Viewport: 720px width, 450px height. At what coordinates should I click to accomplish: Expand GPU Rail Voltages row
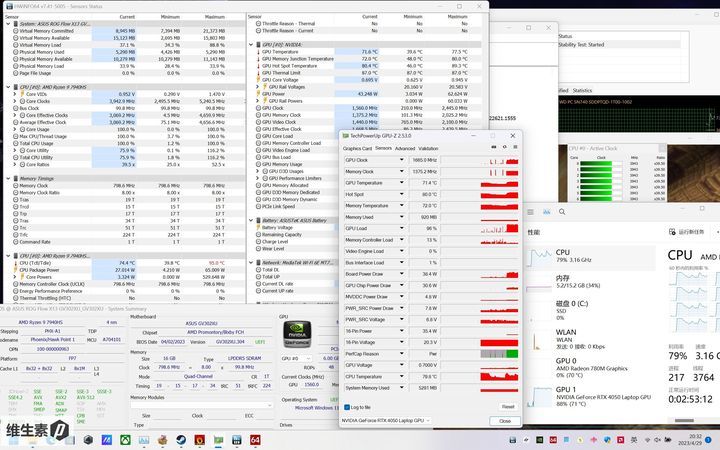(258, 87)
